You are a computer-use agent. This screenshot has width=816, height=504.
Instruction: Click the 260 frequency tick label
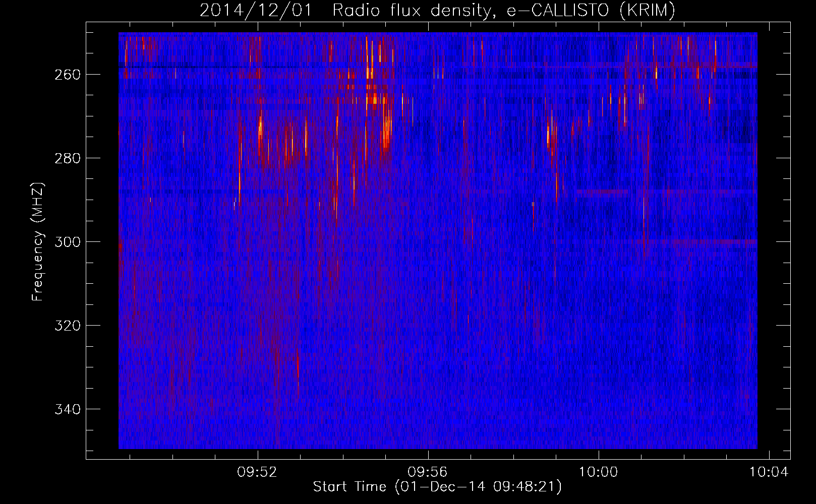(x=67, y=75)
